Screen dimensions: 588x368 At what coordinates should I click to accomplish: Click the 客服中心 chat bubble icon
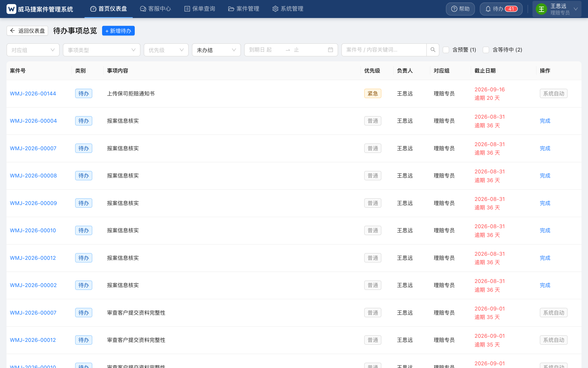[143, 9]
